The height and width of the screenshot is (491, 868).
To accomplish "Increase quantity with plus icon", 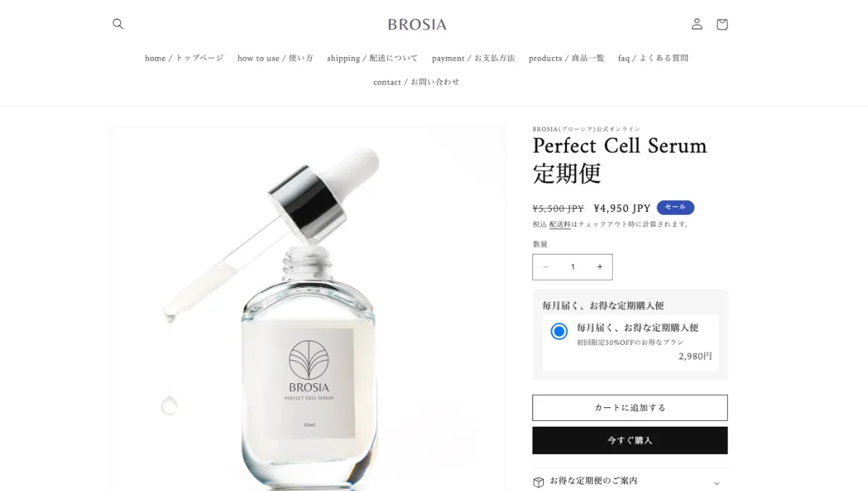I will coord(600,267).
